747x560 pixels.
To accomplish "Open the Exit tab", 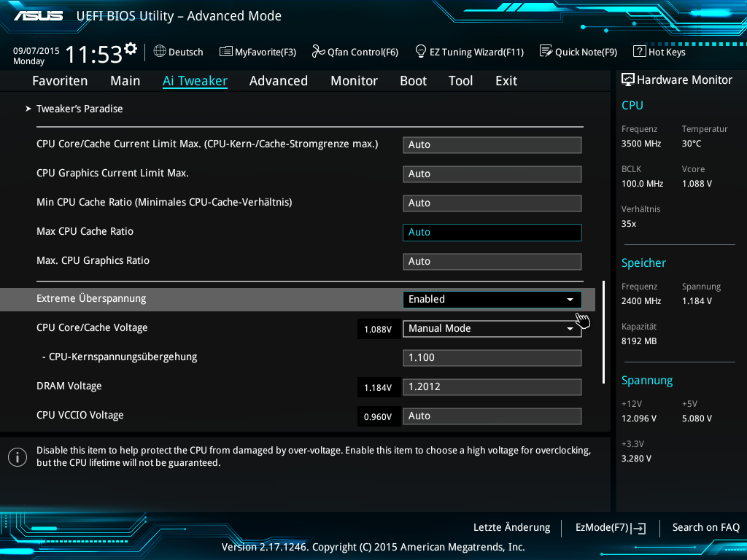I will [506, 81].
